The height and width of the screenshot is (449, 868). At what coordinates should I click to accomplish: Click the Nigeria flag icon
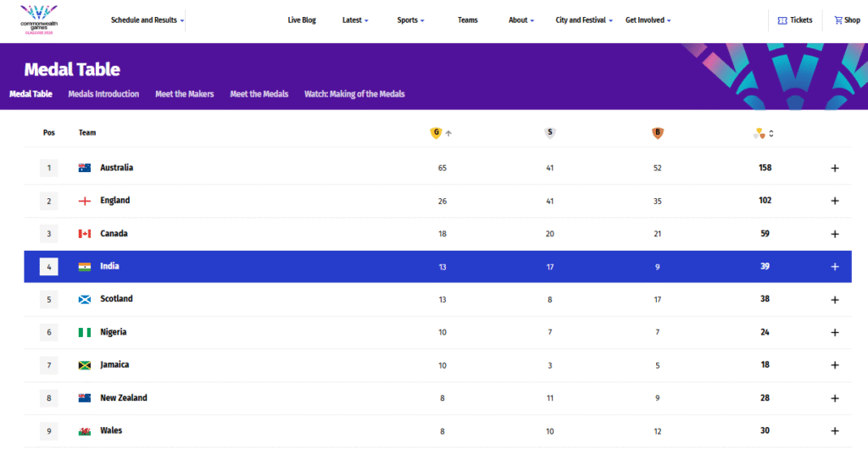click(x=84, y=332)
